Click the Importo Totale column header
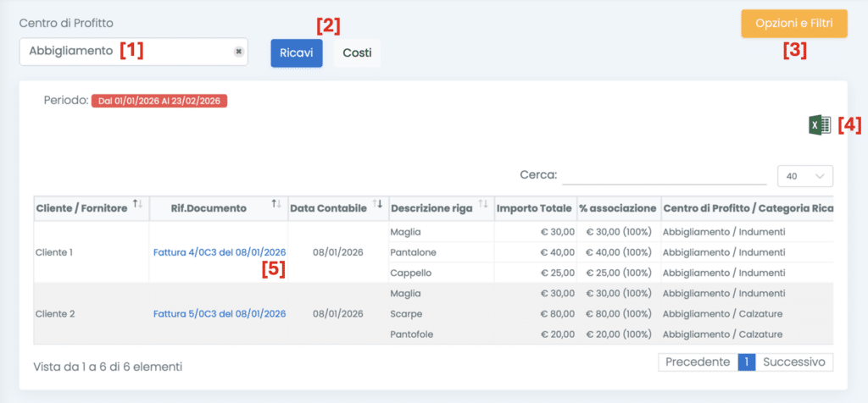Image resolution: width=868 pixels, height=403 pixels. (534, 208)
